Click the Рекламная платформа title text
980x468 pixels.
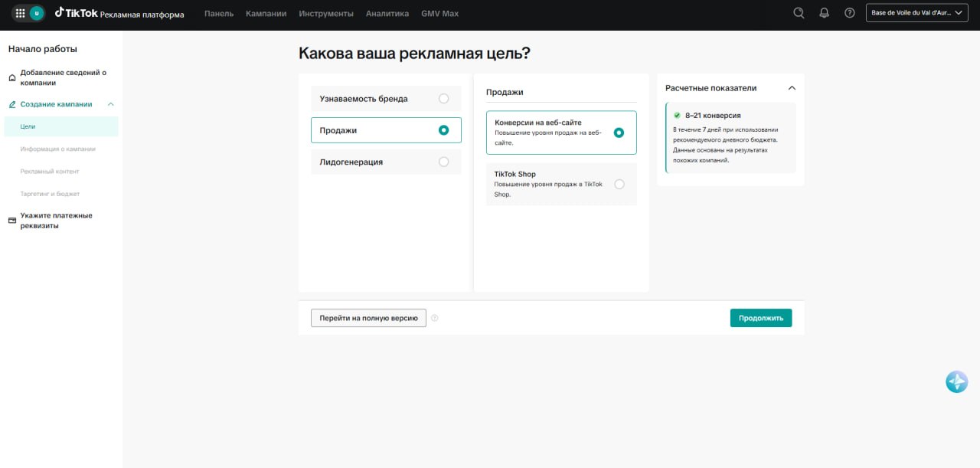point(142,15)
